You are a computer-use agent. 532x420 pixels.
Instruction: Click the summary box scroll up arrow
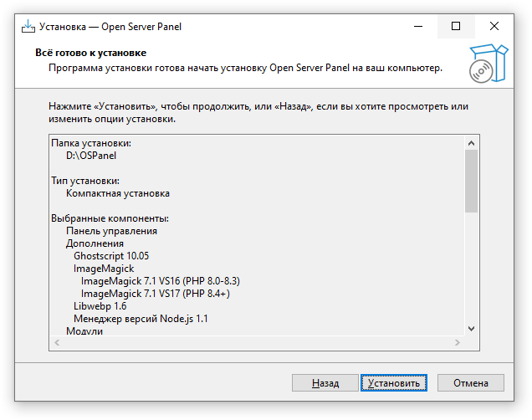click(x=471, y=143)
